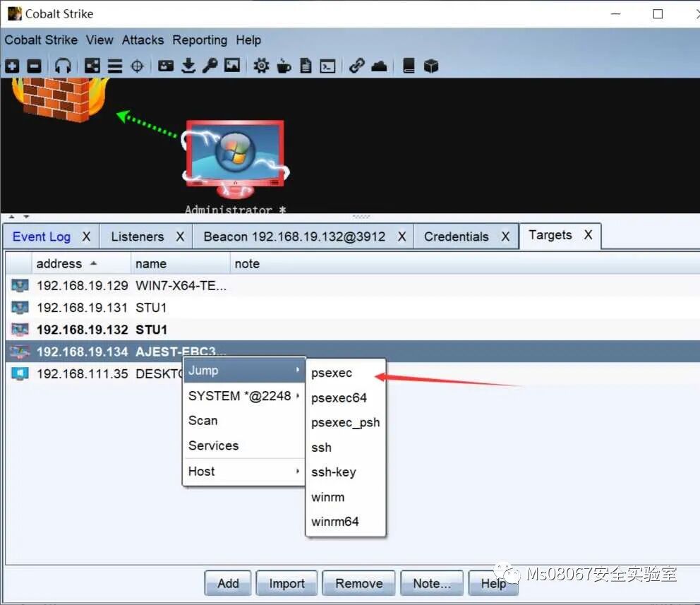The image size is (700, 605).
Task: Click the chain link host file icon
Action: pyautogui.click(x=356, y=66)
